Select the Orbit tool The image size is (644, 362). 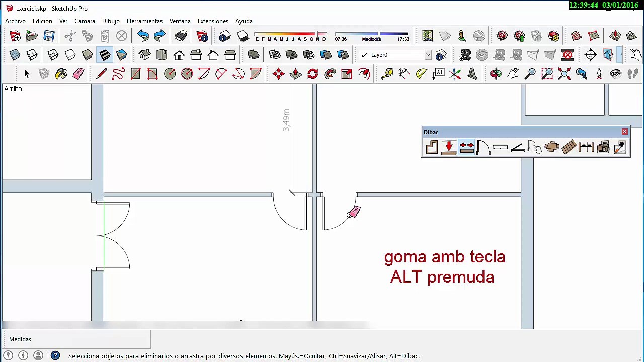496,74
